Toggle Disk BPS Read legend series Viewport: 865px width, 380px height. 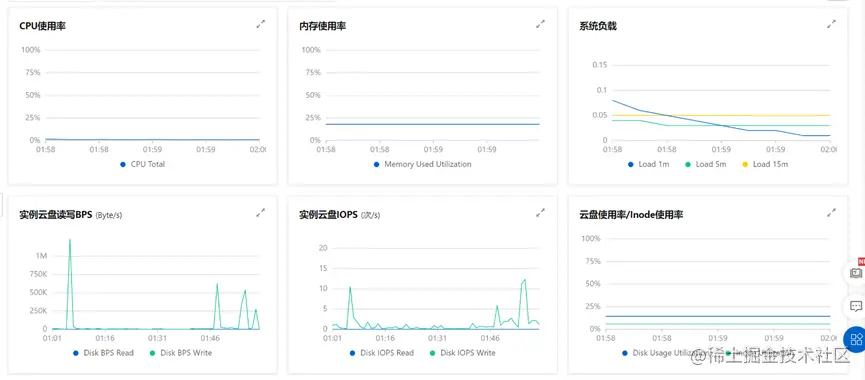click(x=103, y=352)
